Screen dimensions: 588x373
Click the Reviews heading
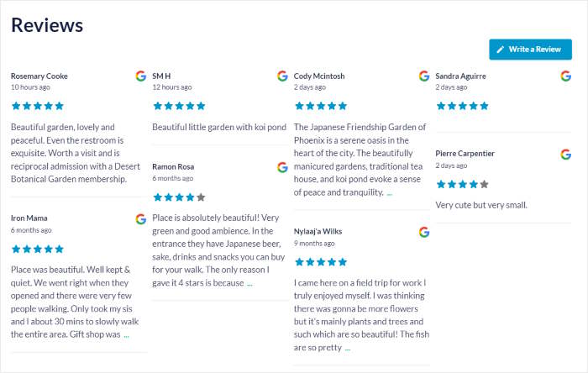(x=47, y=25)
